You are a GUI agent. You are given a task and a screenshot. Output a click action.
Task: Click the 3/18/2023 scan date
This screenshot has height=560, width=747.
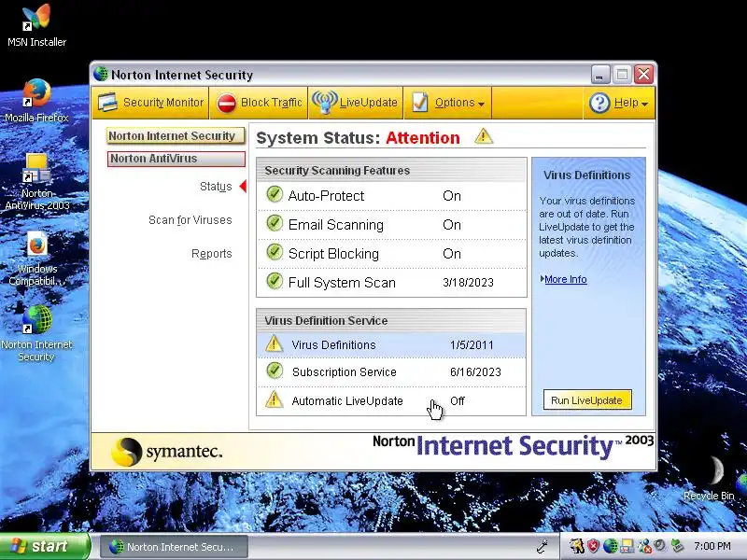click(x=468, y=283)
